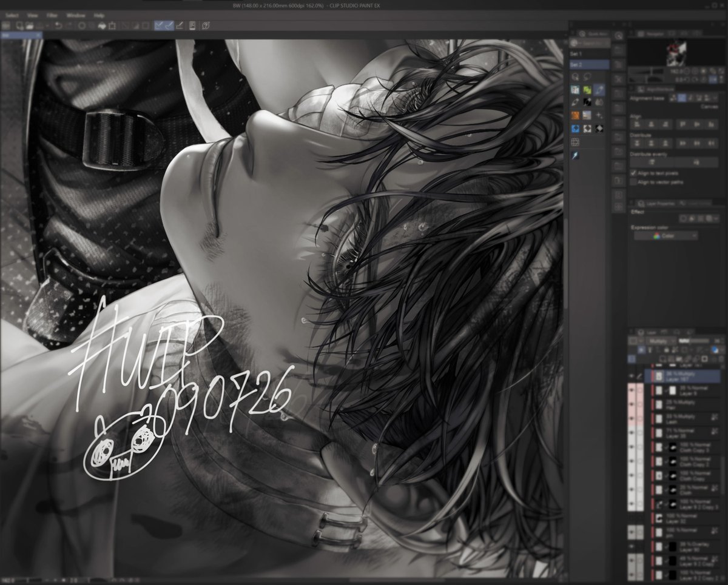The height and width of the screenshot is (585, 728).
Task: Adjust the Navigator rotation slider
Action: [x=646, y=79]
